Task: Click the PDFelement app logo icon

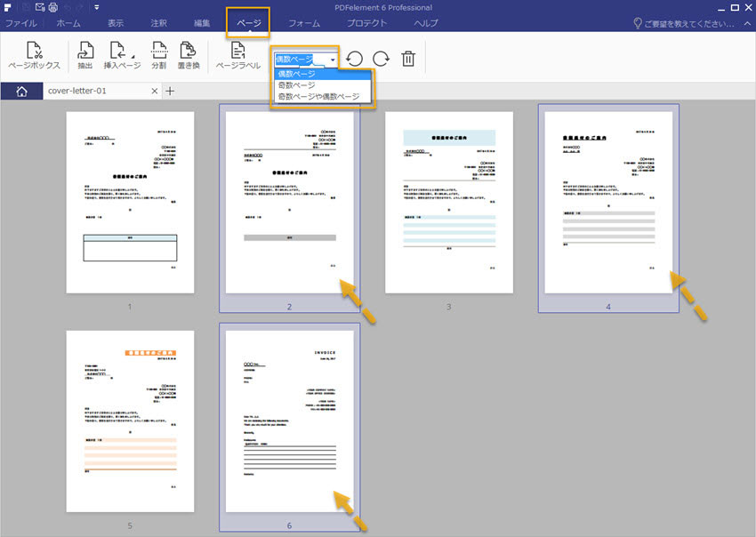Action: (7, 7)
